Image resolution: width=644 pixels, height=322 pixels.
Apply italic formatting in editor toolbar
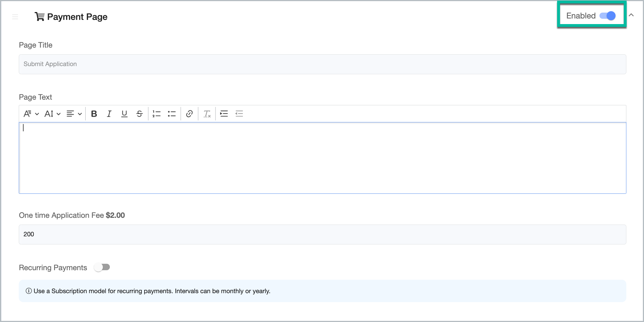coord(109,114)
